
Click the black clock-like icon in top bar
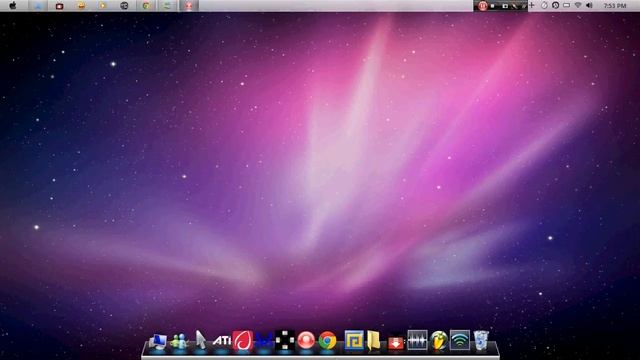coord(124,6)
